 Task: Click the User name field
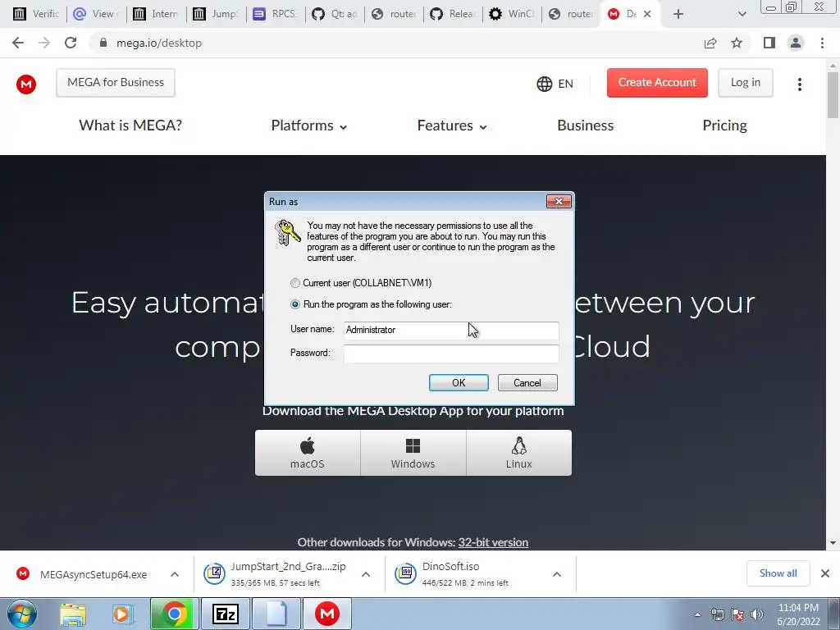coord(451,330)
